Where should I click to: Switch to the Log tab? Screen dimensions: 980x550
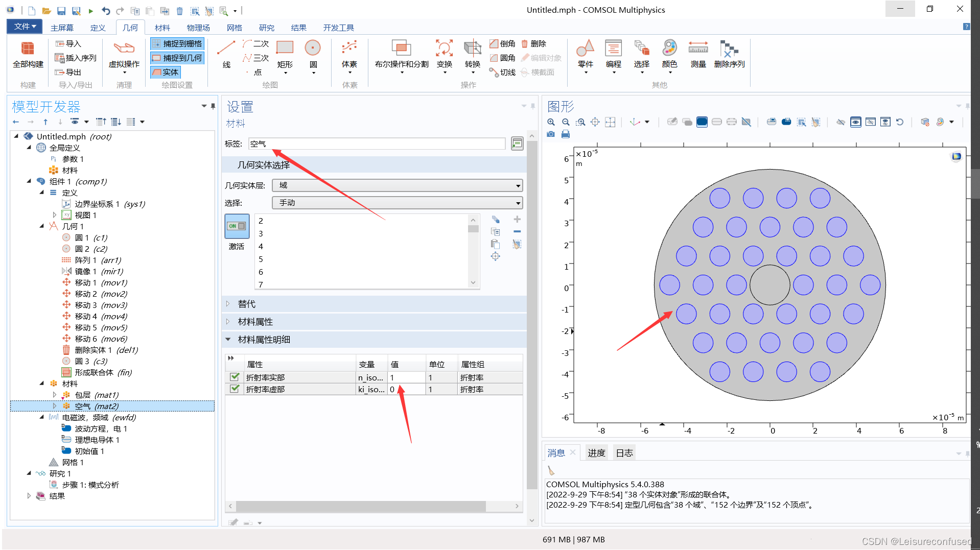coord(624,453)
